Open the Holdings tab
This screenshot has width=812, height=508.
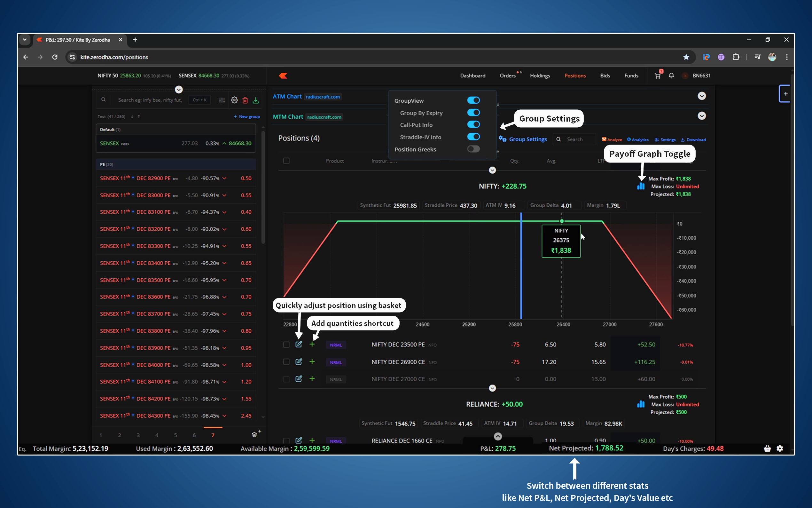540,75
